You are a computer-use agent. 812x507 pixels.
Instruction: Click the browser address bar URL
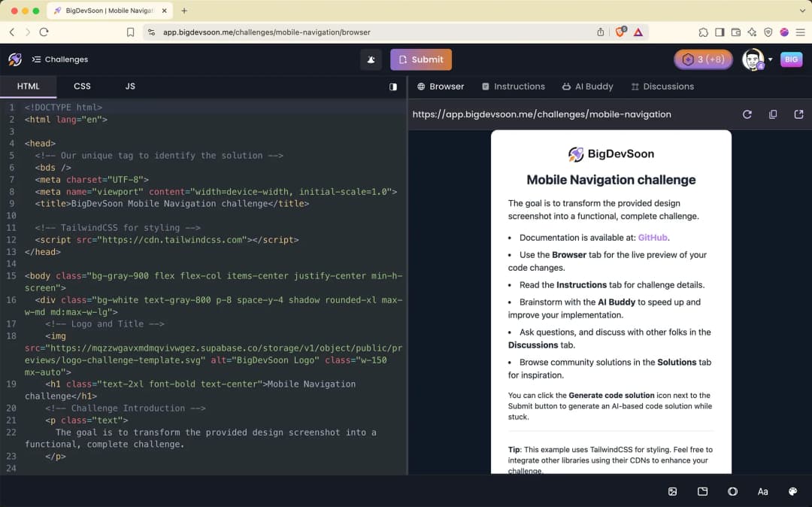click(x=267, y=32)
